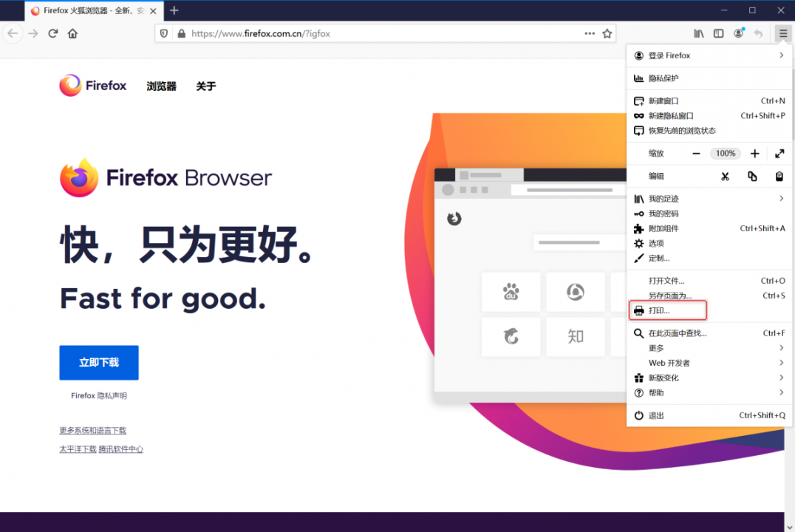Bookmark this page with the star

pos(607,33)
